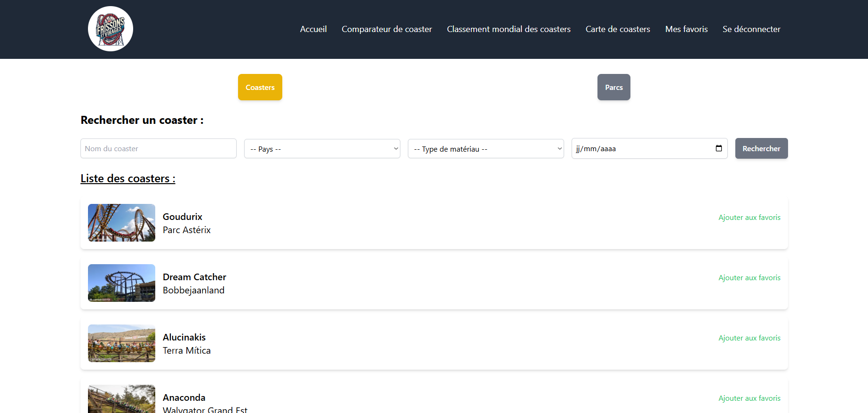Select the yellow Coasters tab button
Image resolution: width=868 pixels, height=413 pixels.
tap(260, 87)
